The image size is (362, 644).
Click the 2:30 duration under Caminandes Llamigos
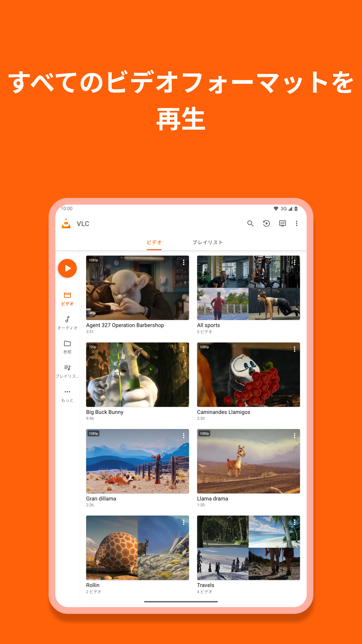point(201,418)
